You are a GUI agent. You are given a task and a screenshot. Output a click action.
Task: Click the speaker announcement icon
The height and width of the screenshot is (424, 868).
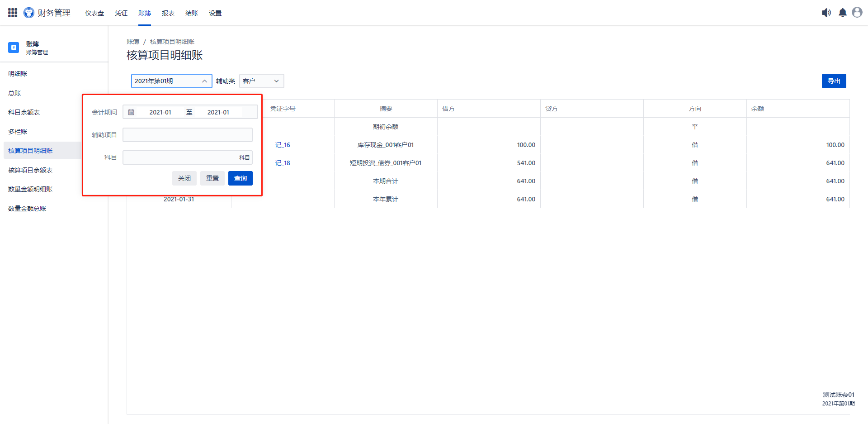[826, 13]
